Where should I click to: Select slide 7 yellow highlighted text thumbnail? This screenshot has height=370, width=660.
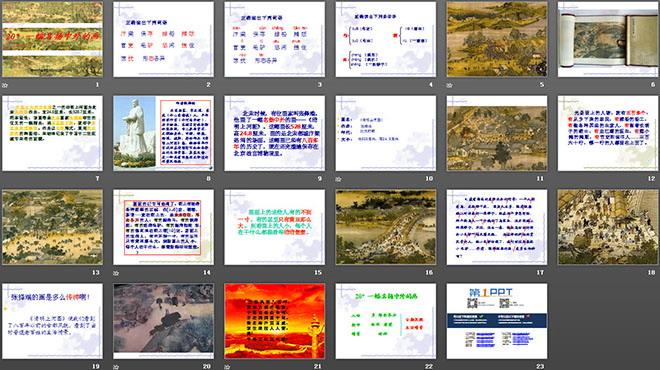tap(52, 133)
